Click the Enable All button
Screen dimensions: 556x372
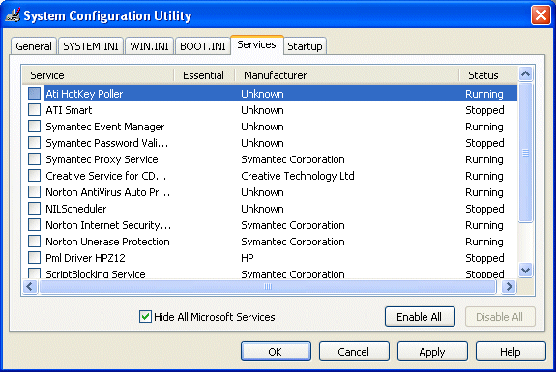(x=419, y=317)
